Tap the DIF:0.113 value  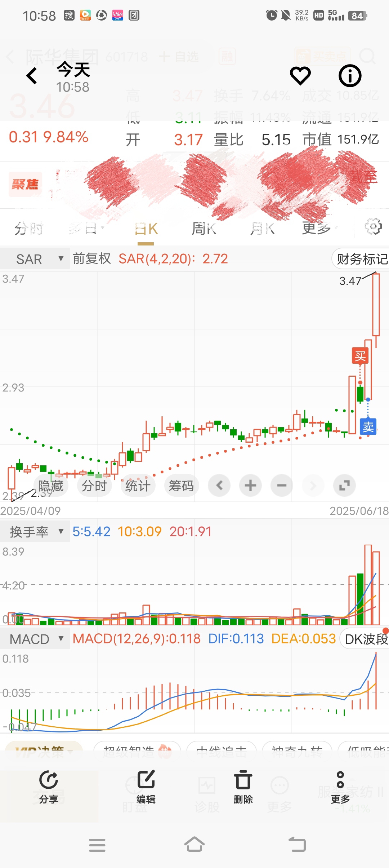(236, 639)
